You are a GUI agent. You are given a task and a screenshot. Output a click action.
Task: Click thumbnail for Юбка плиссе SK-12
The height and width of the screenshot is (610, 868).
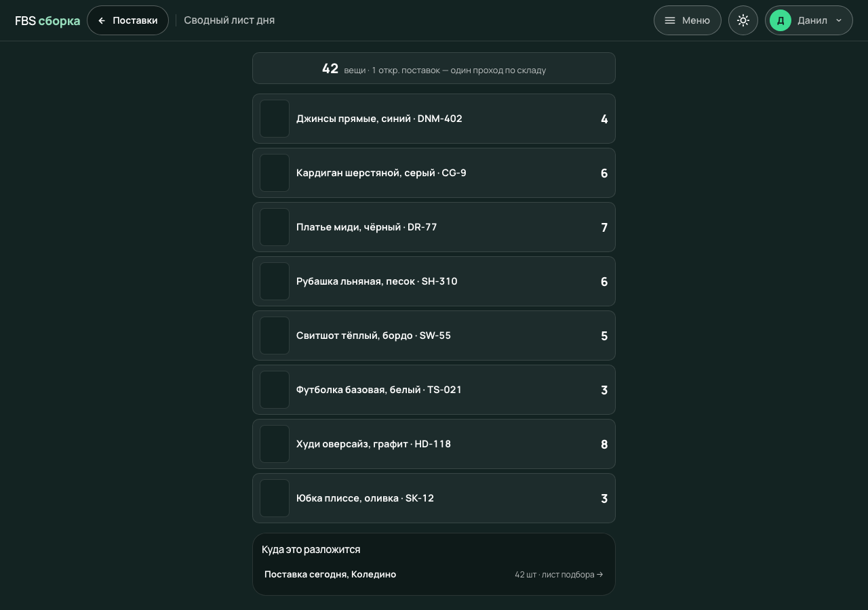(275, 498)
